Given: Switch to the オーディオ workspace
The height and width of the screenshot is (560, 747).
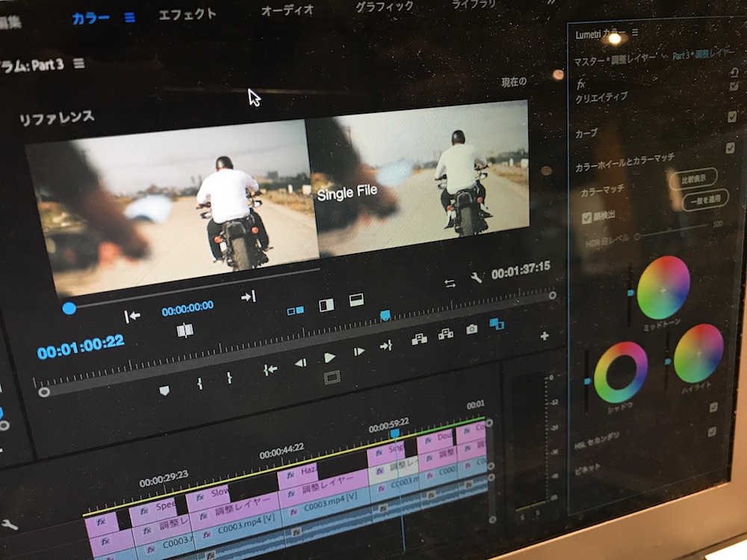Looking at the screenshot, I should pyautogui.click(x=288, y=10).
